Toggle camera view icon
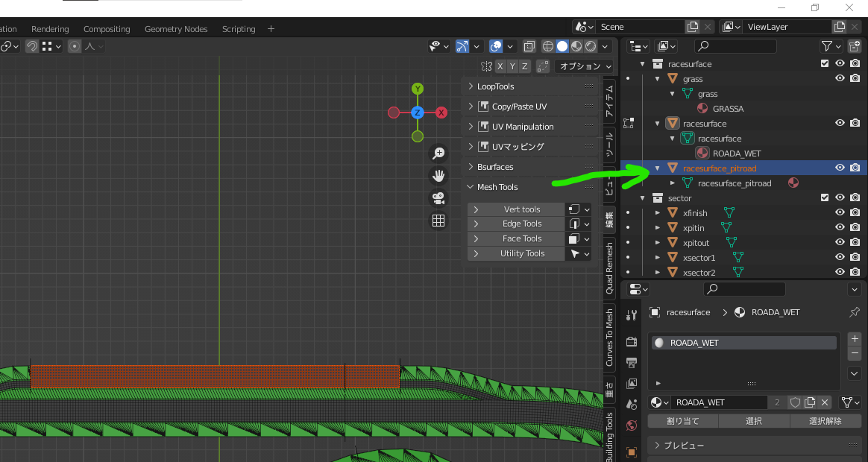The image size is (868, 462). click(x=438, y=198)
